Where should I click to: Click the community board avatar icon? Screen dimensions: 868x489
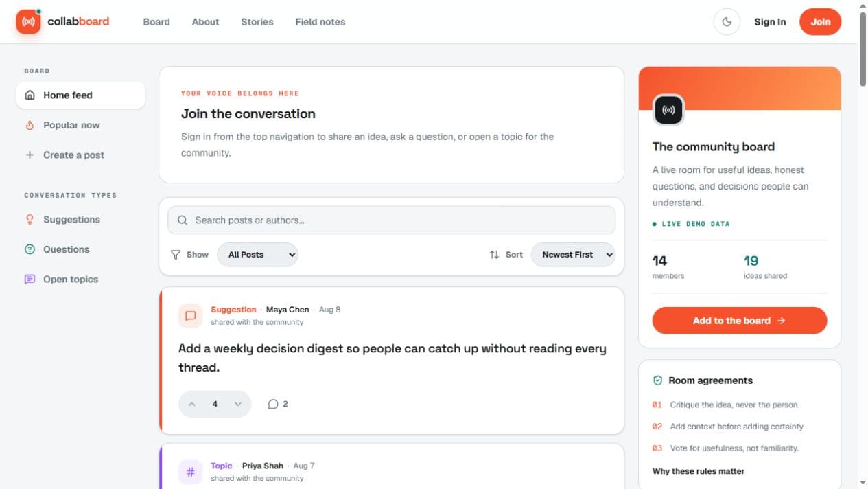[x=668, y=110]
